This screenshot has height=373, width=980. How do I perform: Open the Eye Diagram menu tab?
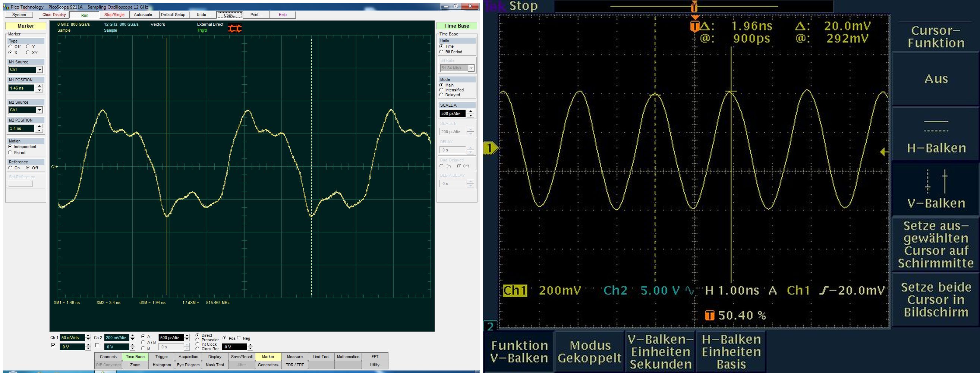[188, 365]
